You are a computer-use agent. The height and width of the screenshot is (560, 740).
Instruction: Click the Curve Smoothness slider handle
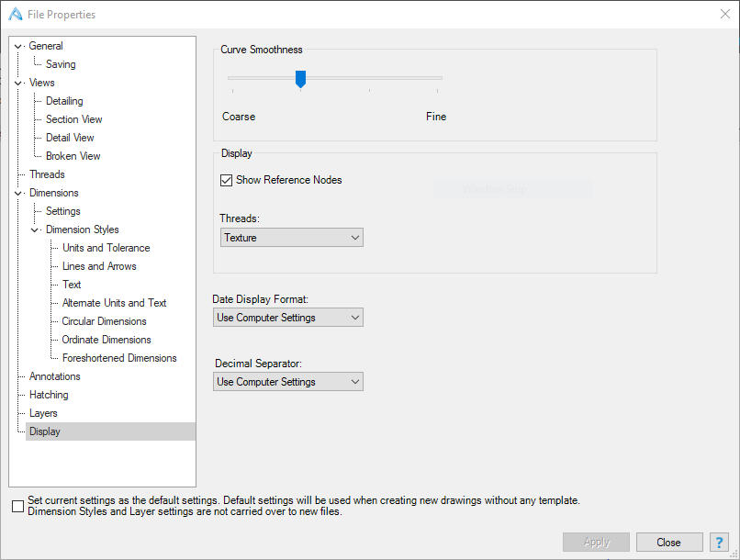coord(300,80)
